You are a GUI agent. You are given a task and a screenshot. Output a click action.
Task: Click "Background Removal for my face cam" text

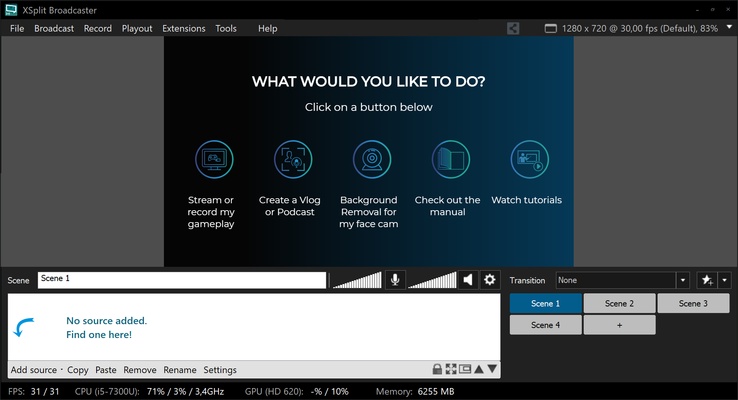pyautogui.click(x=369, y=212)
